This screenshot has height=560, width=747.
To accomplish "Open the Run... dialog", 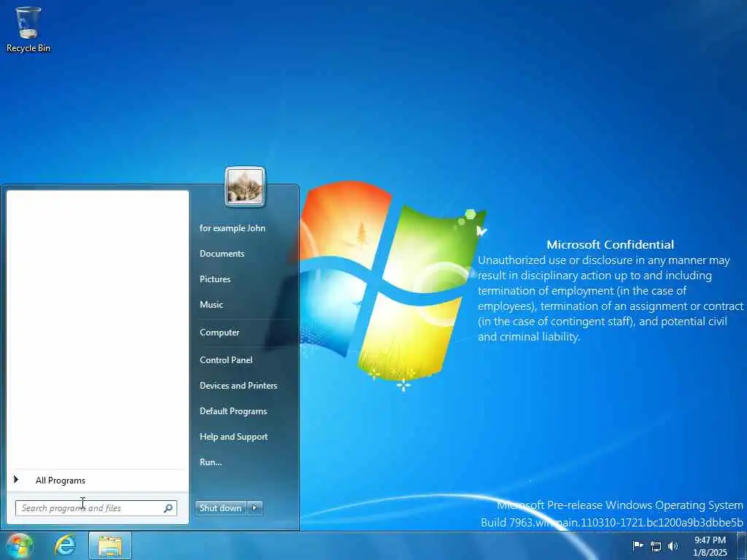I will [x=211, y=462].
